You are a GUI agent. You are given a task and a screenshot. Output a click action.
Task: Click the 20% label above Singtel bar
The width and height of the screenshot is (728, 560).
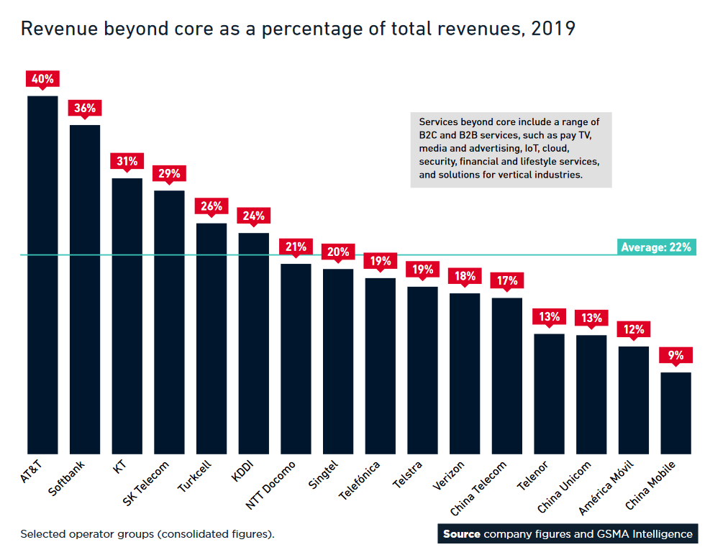click(339, 252)
